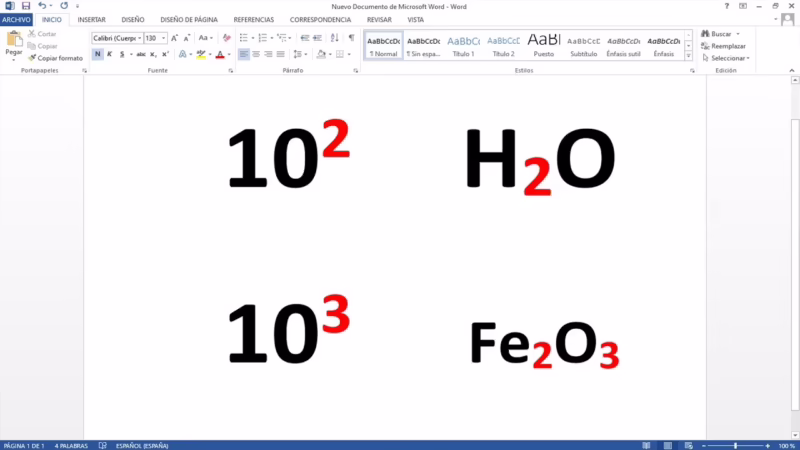
Task: Click the ESPAÑOL (ESPAÑA) language indicator
Action: [142, 446]
